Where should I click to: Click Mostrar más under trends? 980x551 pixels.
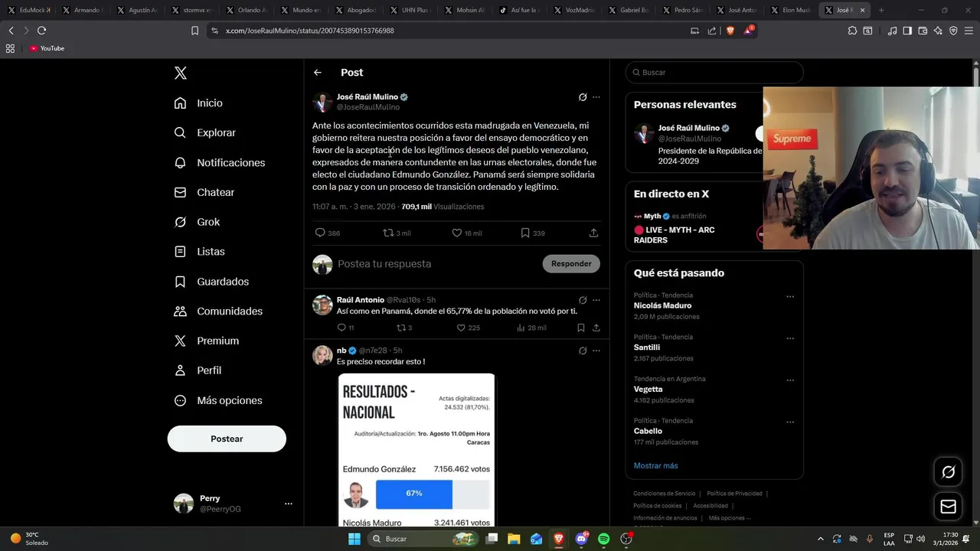click(x=655, y=465)
